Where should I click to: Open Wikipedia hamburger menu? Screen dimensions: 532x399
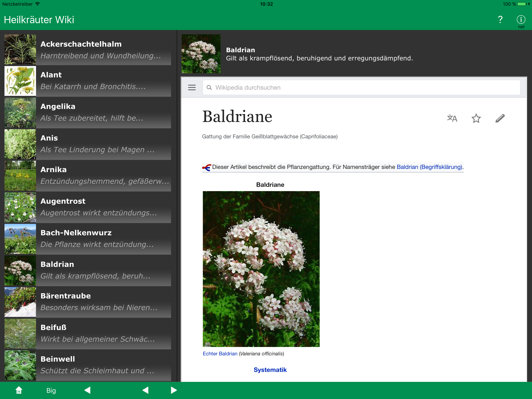pos(192,88)
